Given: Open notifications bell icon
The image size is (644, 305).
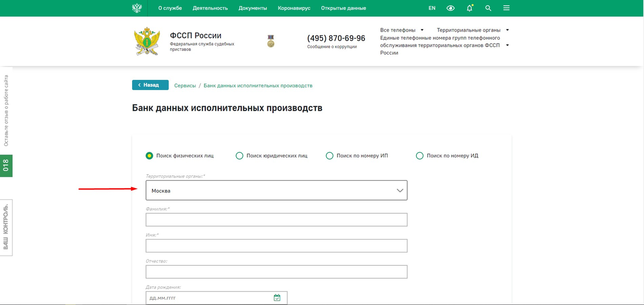Looking at the screenshot, I should point(470,8).
